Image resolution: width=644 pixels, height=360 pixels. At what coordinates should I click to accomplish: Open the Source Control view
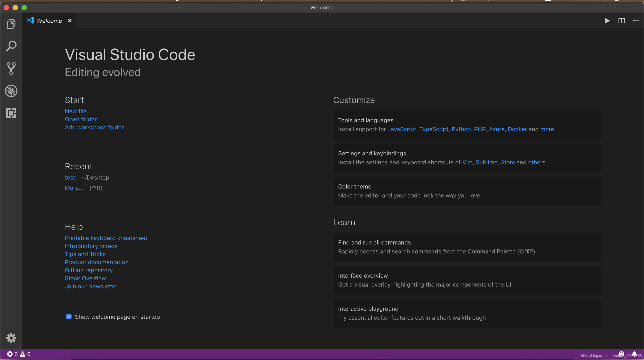(11, 68)
